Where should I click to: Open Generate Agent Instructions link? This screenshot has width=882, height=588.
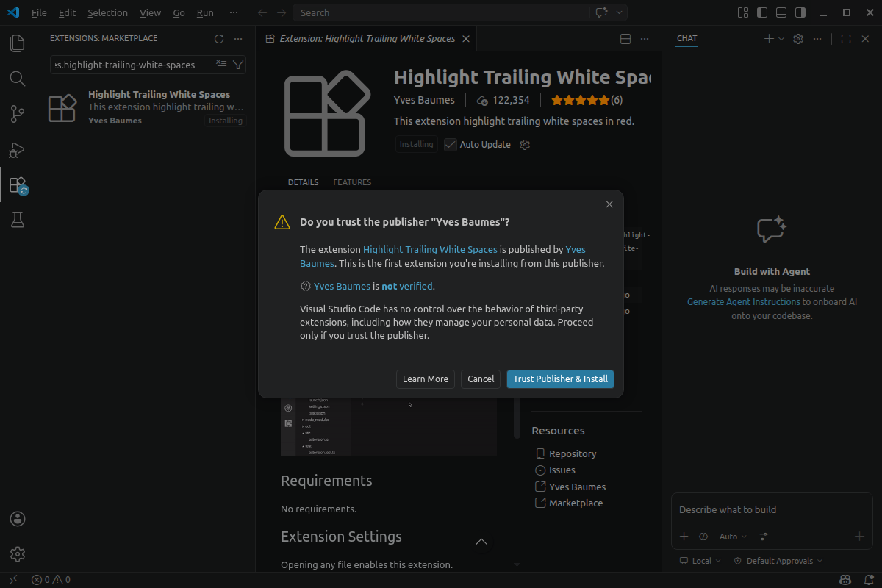pos(744,302)
